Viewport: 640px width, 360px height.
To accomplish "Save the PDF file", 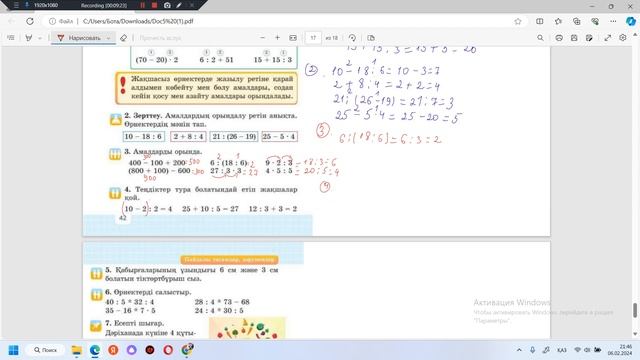I will coord(574,38).
